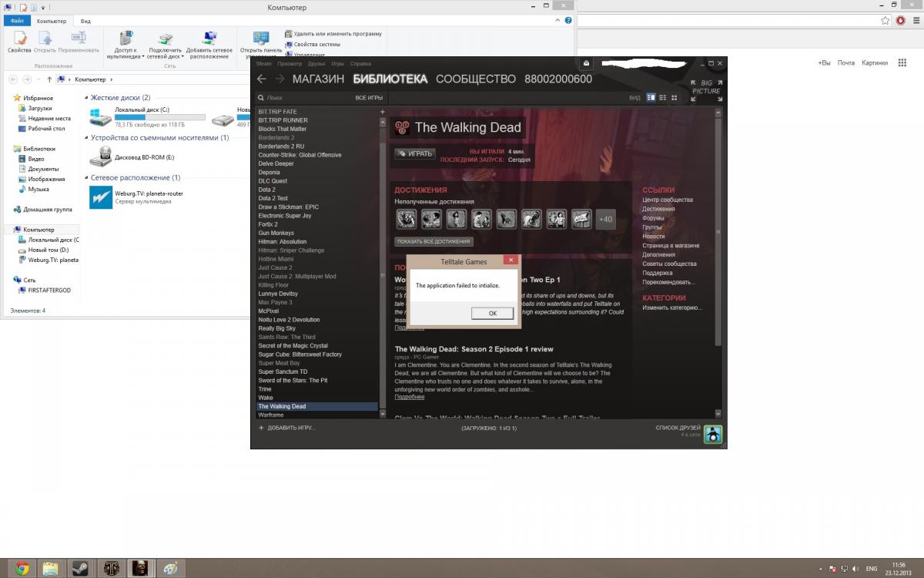Click the friends list avatar icon
Screen dimensions: 924x578
[x=714, y=435]
